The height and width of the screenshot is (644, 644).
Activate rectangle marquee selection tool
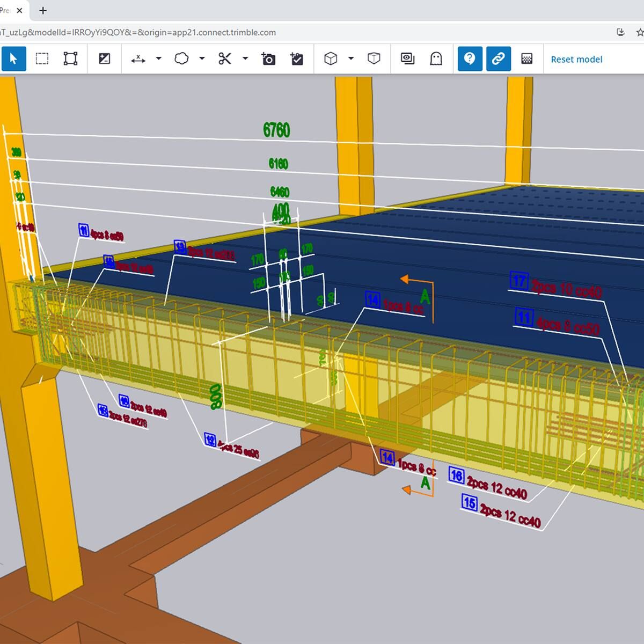point(42,58)
